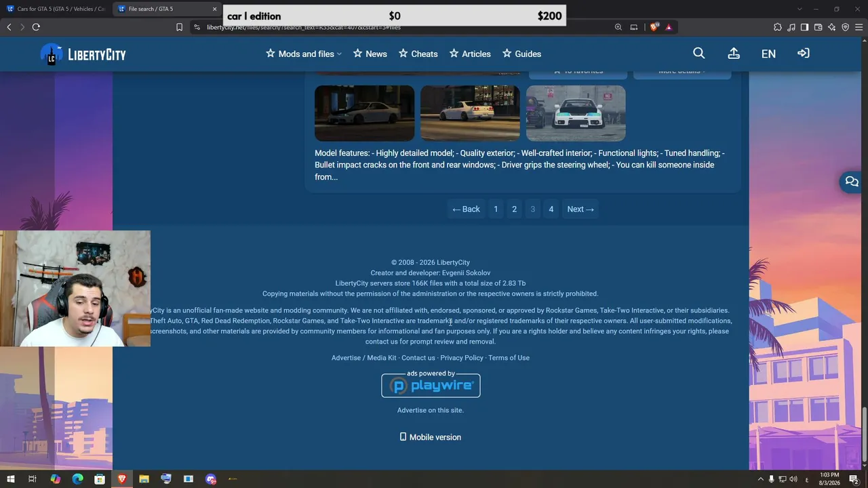Go to LibertyCity home via logo
This screenshot has width=868, height=488.
[x=83, y=54]
